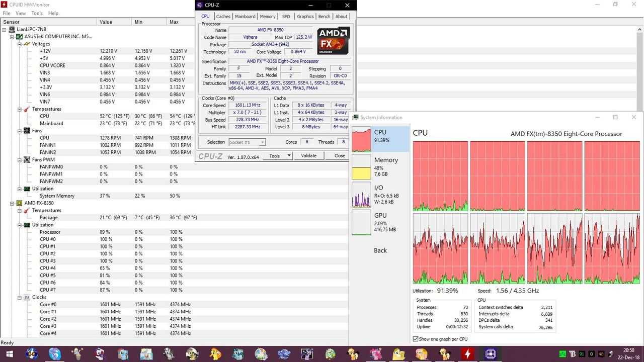Open the Help menu in HWMonitor
The width and height of the screenshot is (644, 362).
(x=53, y=13)
